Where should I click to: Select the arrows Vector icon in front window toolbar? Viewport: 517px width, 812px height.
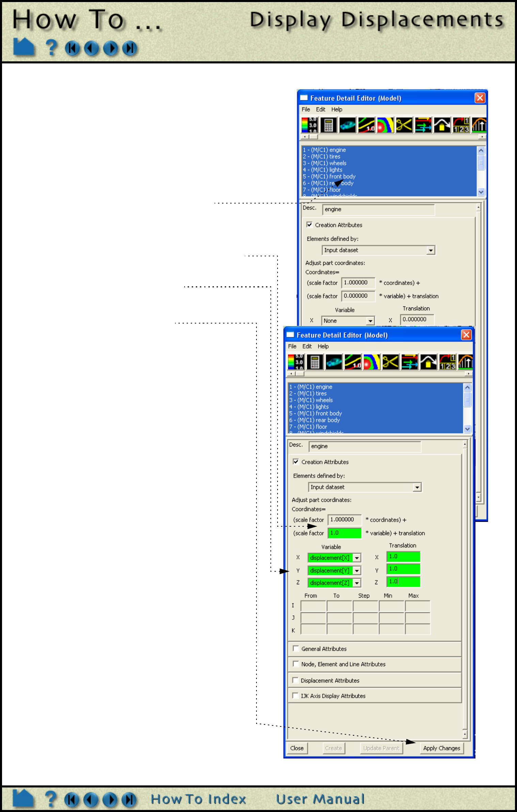pos(410,362)
